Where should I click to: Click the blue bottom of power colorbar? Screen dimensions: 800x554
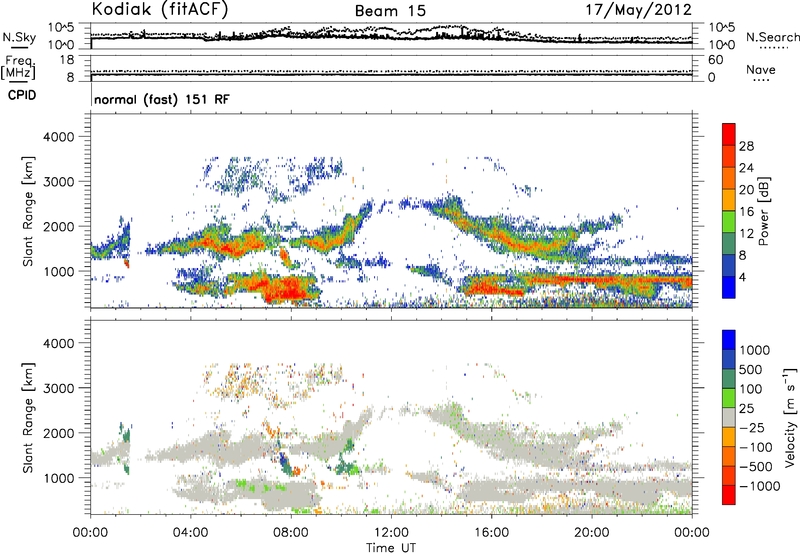(729, 287)
